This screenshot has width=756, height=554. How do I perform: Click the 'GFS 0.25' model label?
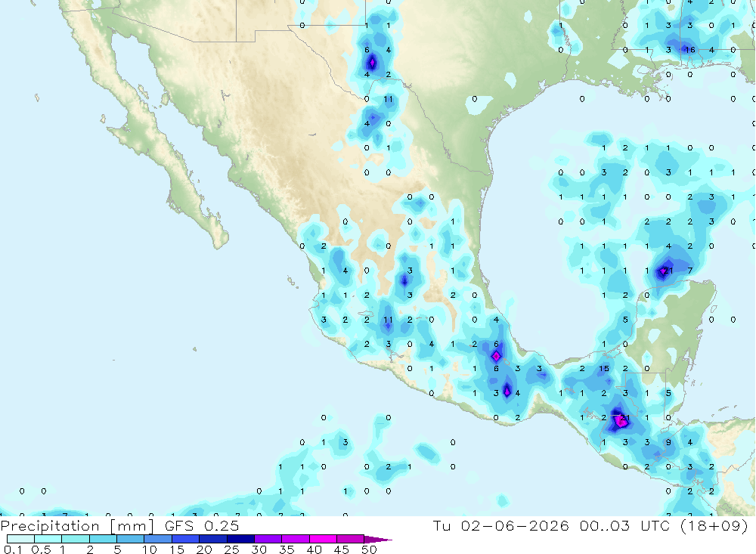202,525
